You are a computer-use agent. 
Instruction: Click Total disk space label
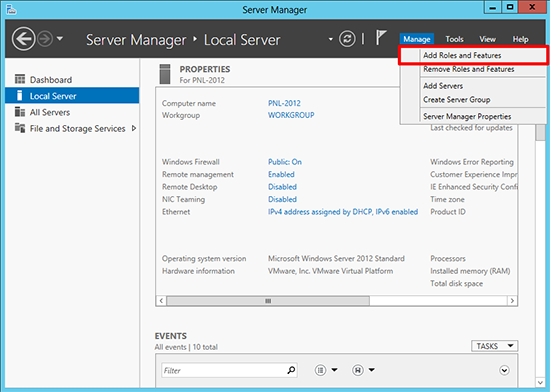click(456, 284)
